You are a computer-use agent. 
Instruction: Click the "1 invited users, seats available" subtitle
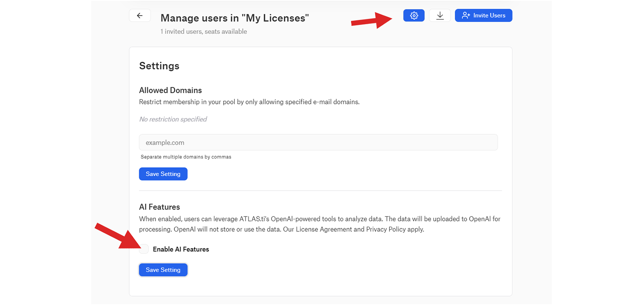coord(204,31)
